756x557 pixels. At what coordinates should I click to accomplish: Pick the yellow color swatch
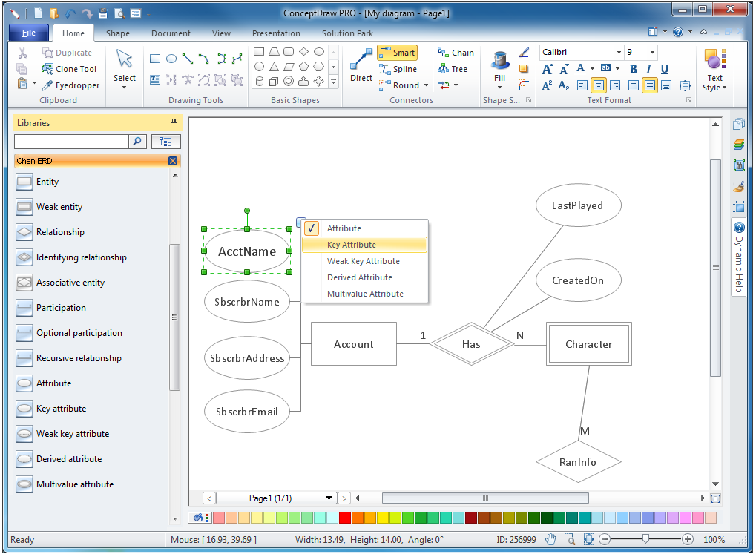[x=382, y=518]
